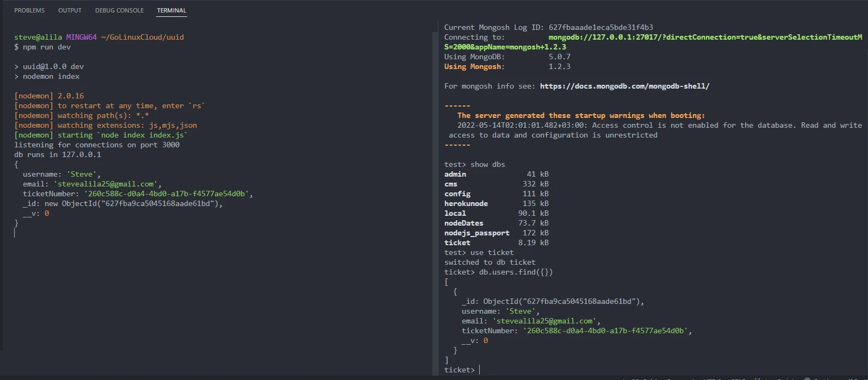
Task: Click the startup warnings heading text
Action: (x=581, y=115)
